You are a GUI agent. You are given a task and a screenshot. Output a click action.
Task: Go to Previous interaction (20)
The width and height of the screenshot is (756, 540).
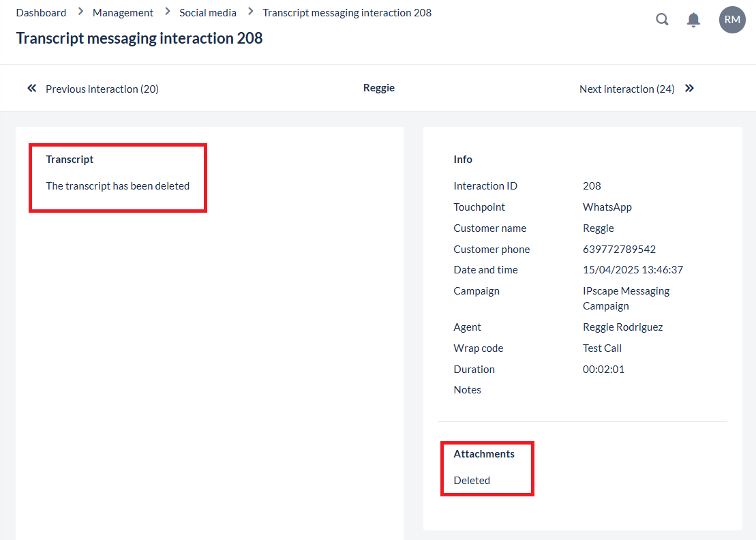(102, 89)
